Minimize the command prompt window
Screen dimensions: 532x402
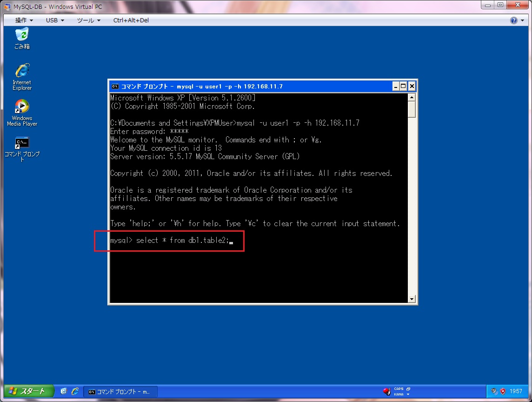396,86
